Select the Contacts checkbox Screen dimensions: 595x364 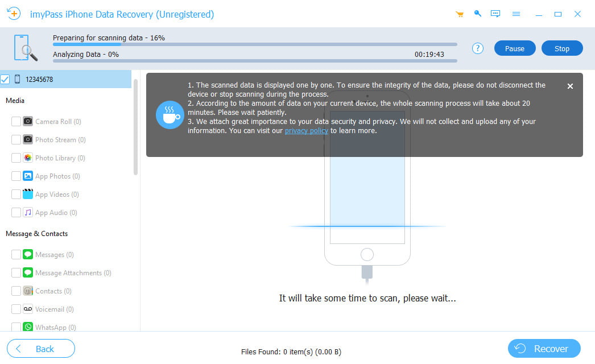click(16, 291)
